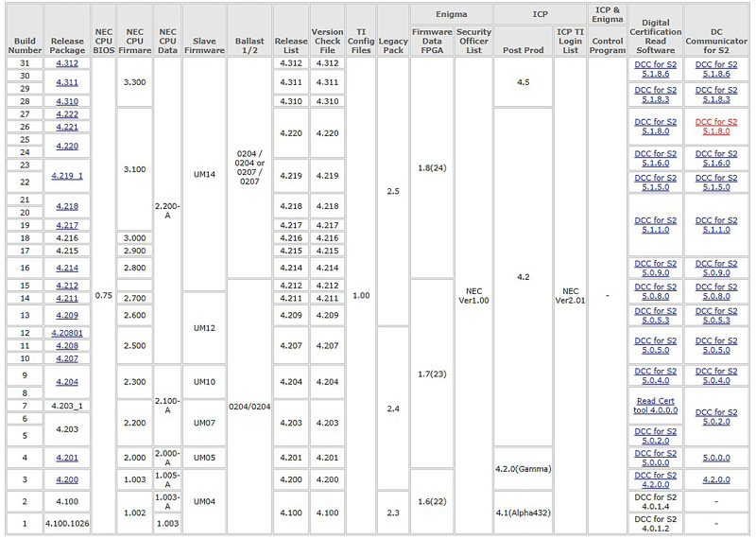Image resolution: width=756 pixels, height=539 pixels.
Task: Open DCC for S2 5.0.5.3 under Digital Certification Read Software
Action: [655, 316]
